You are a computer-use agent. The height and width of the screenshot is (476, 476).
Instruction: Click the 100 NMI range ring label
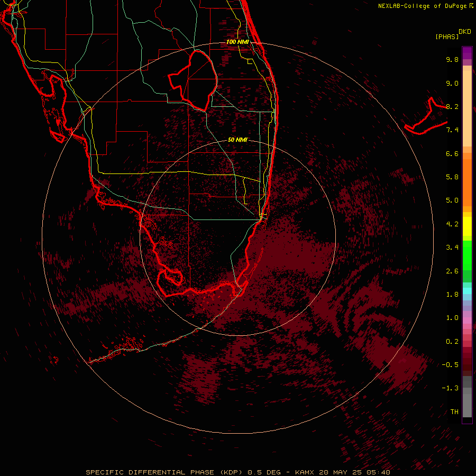[237, 42]
